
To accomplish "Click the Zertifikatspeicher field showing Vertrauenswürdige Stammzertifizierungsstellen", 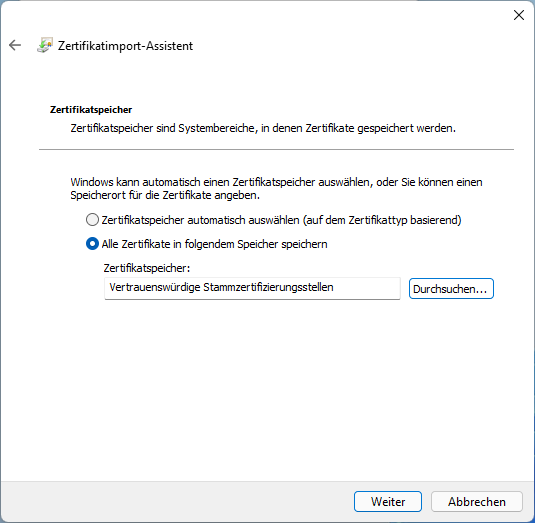I will pyautogui.click(x=252, y=288).
